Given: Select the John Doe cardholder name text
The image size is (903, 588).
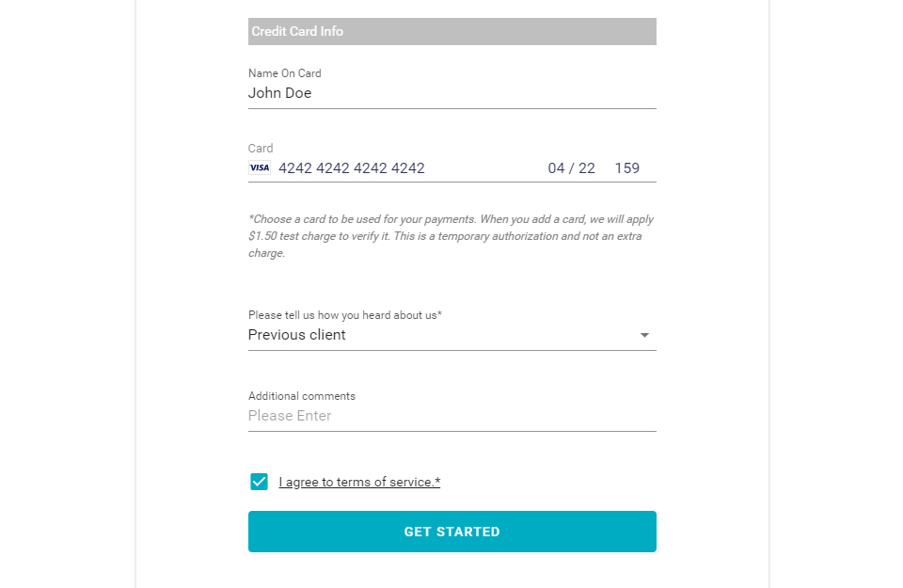Looking at the screenshot, I should 279,93.
